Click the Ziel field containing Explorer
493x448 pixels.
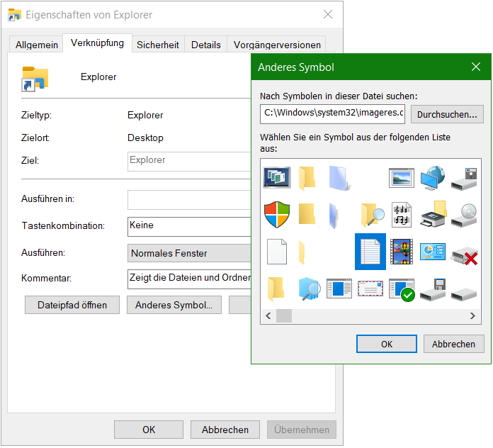[189, 162]
